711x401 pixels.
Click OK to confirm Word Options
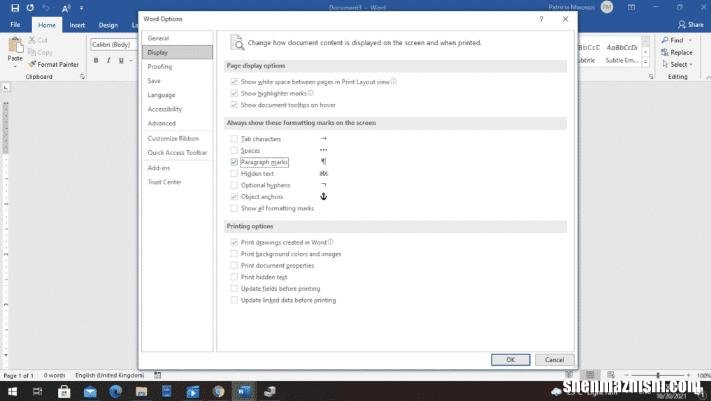coord(511,360)
